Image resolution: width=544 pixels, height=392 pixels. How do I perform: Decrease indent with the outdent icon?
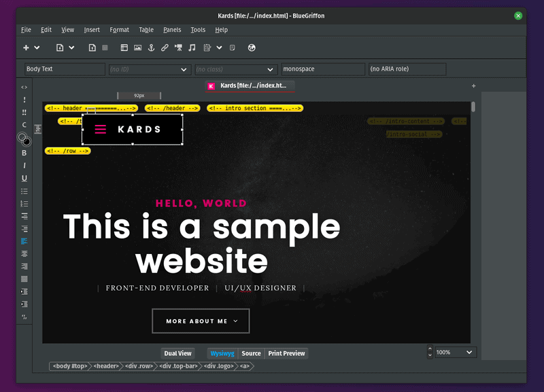pos(24,304)
